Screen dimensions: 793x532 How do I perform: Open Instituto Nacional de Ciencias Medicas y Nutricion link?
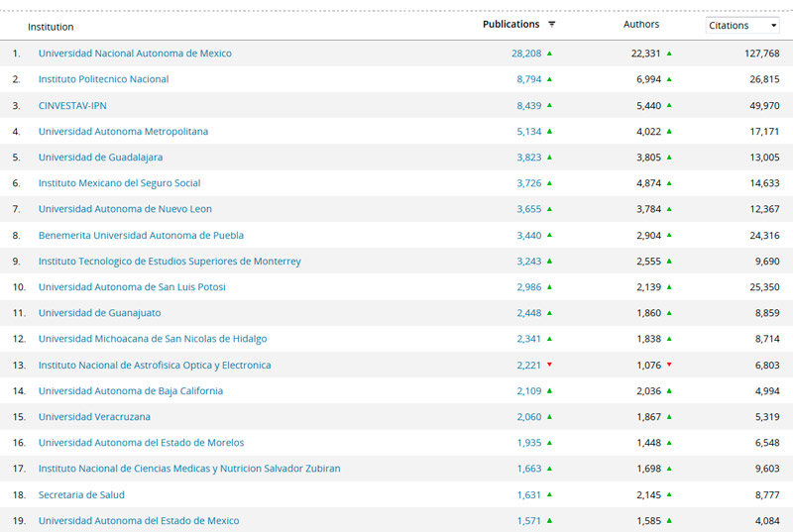[189, 469]
